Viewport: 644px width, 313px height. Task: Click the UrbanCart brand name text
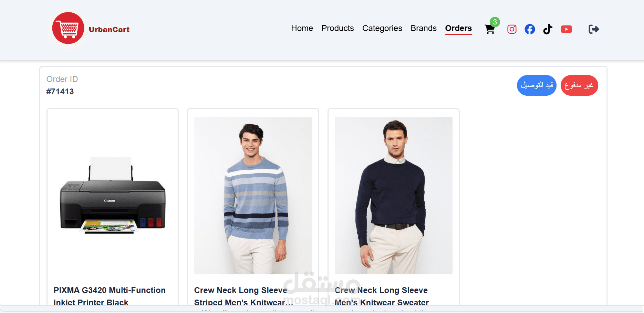pyautogui.click(x=109, y=30)
